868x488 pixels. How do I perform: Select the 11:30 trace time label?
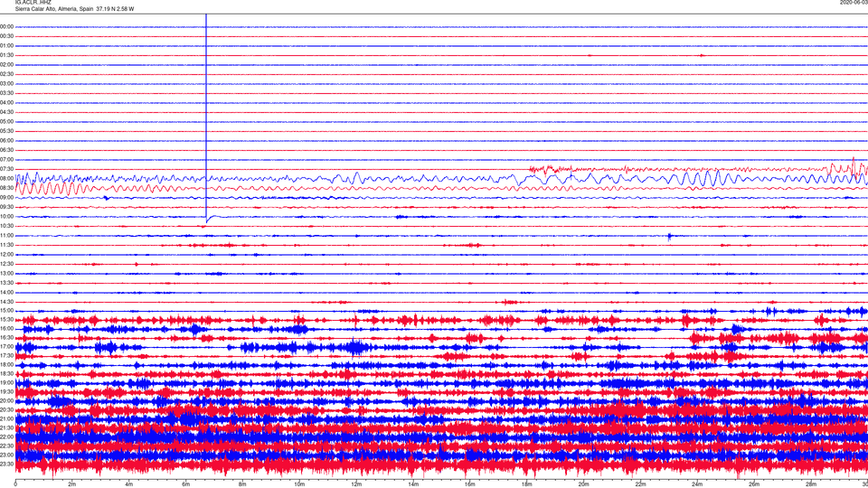coord(6,245)
